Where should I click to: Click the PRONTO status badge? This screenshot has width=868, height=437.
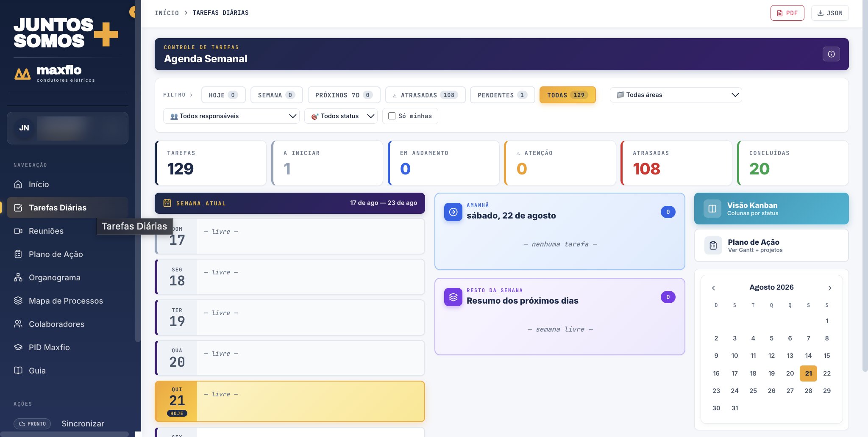click(32, 424)
